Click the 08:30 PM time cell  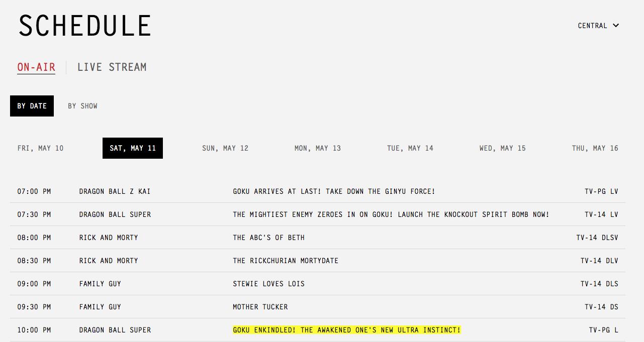point(34,261)
